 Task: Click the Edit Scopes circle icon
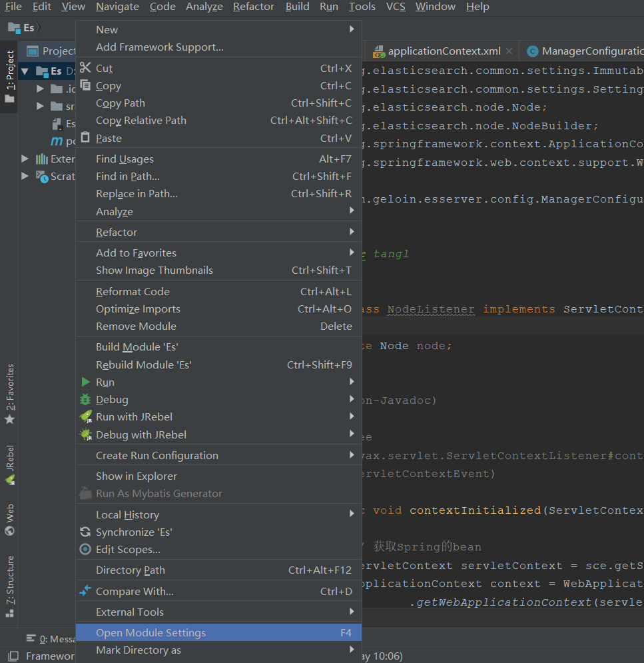pyautogui.click(x=85, y=549)
